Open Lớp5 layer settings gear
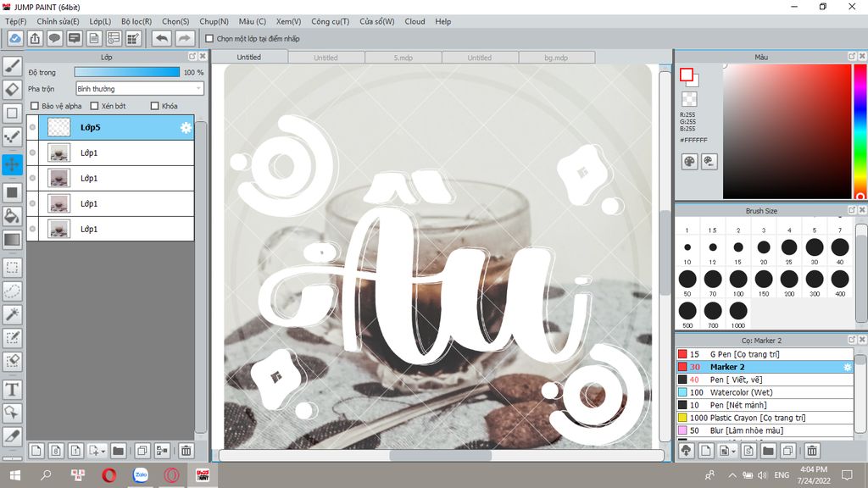 [186, 128]
